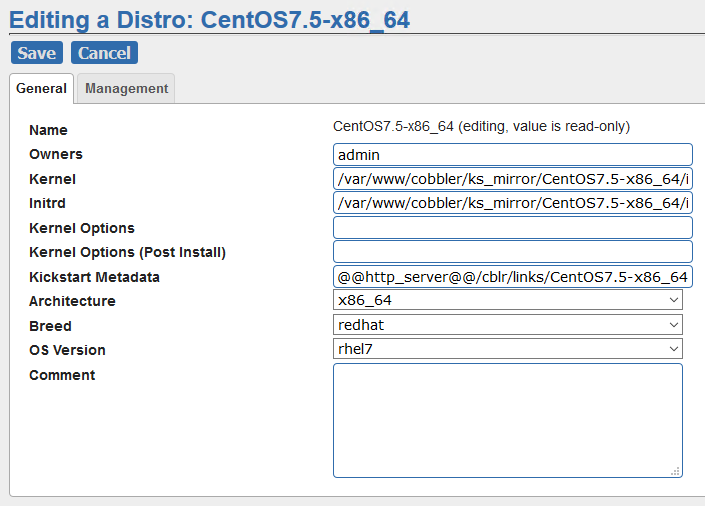
Task: Click the Kernel path input field
Action: pyautogui.click(x=513, y=179)
